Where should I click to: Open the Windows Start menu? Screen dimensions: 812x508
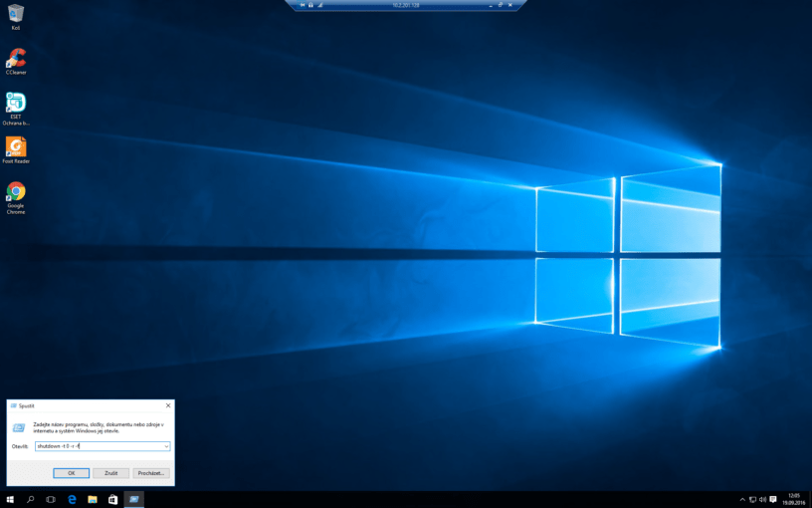click(x=10, y=500)
